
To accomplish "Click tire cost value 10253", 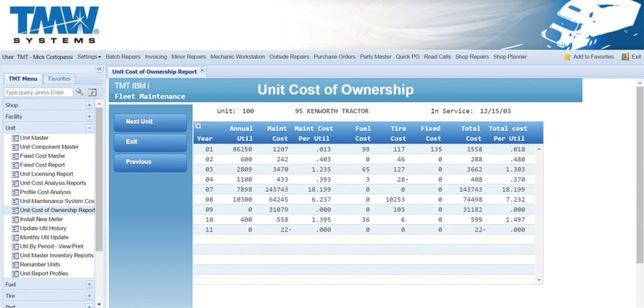I will click(x=394, y=199).
